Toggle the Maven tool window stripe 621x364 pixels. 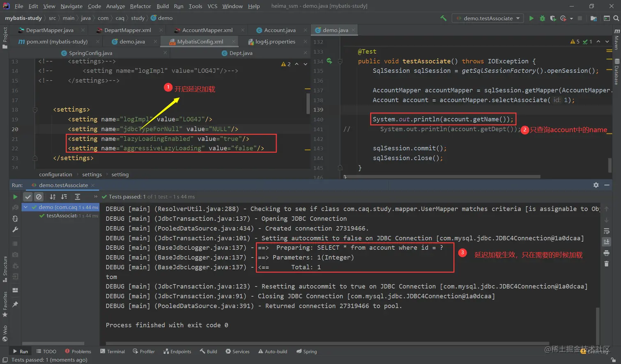617,39
